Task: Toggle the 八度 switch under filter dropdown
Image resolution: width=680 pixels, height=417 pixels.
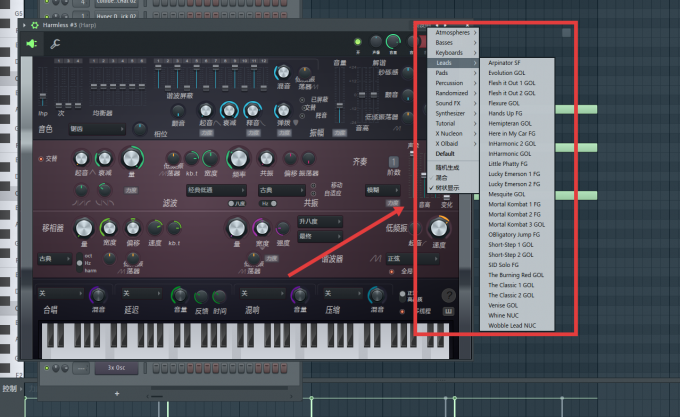Action: click(237, 203)
